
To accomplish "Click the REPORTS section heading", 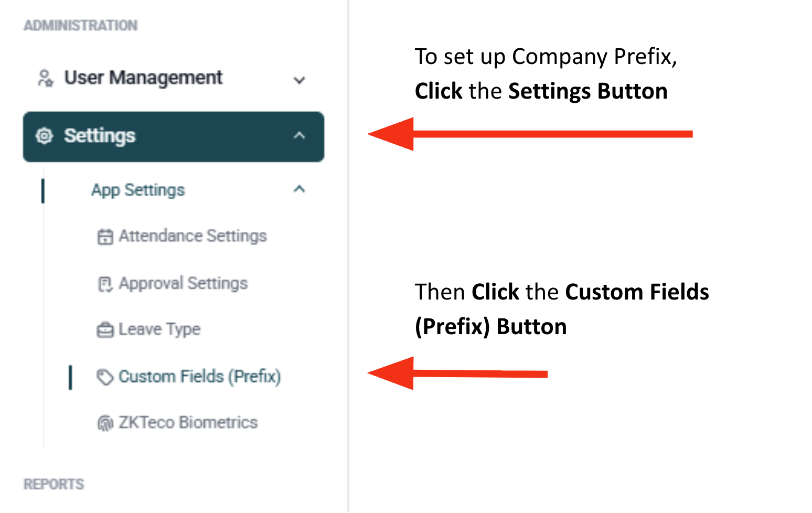I will 54,484.
